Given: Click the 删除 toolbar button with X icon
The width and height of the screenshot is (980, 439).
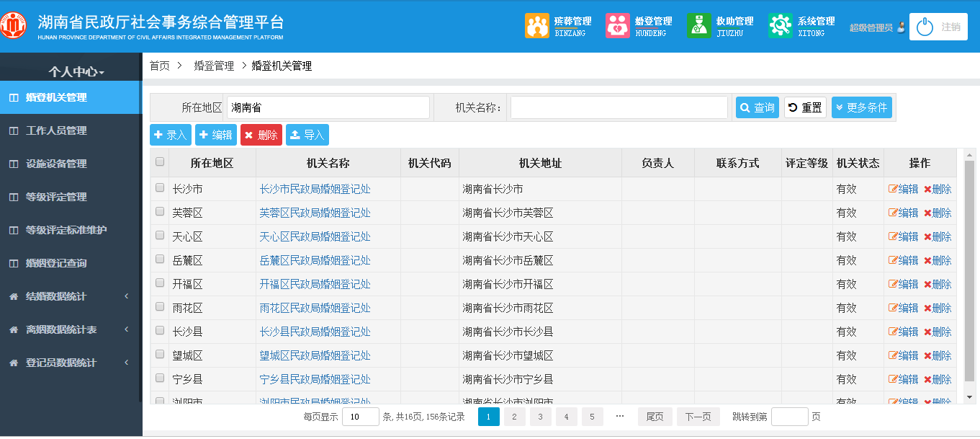Looking at the screenshot, I should (x=261, y=134).
